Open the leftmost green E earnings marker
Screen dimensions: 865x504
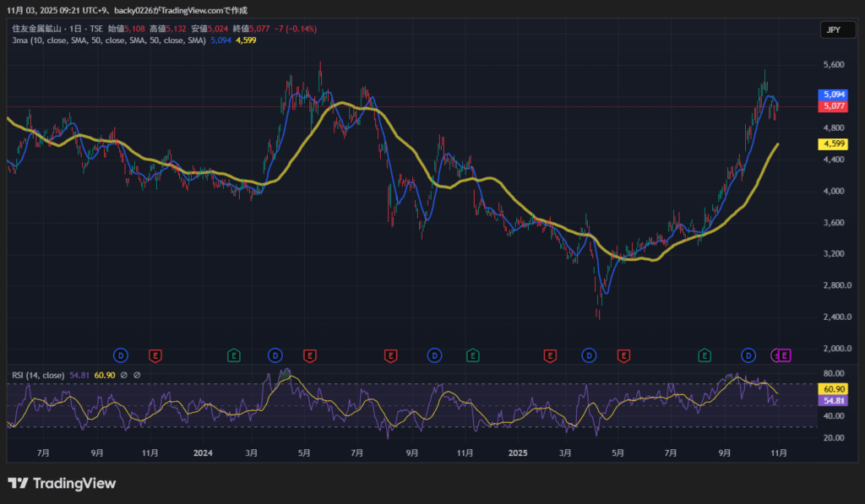pyautogui.click(x=234, y=355)
